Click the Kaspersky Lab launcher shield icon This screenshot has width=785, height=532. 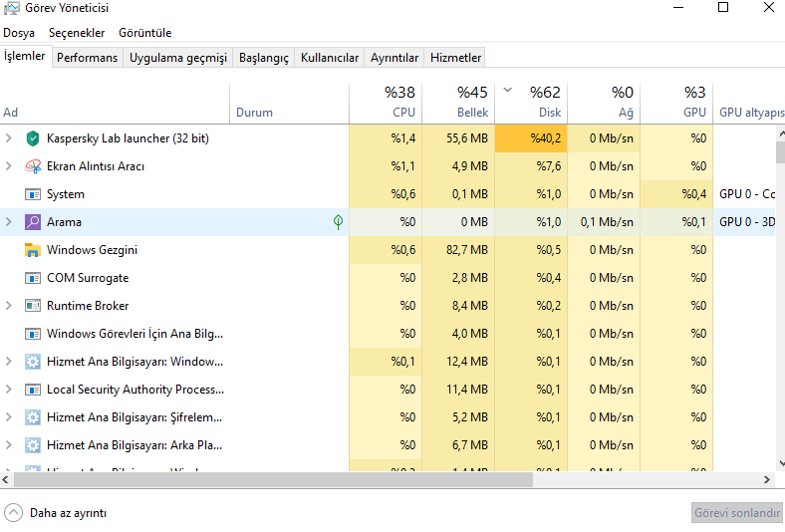(33, 138)
